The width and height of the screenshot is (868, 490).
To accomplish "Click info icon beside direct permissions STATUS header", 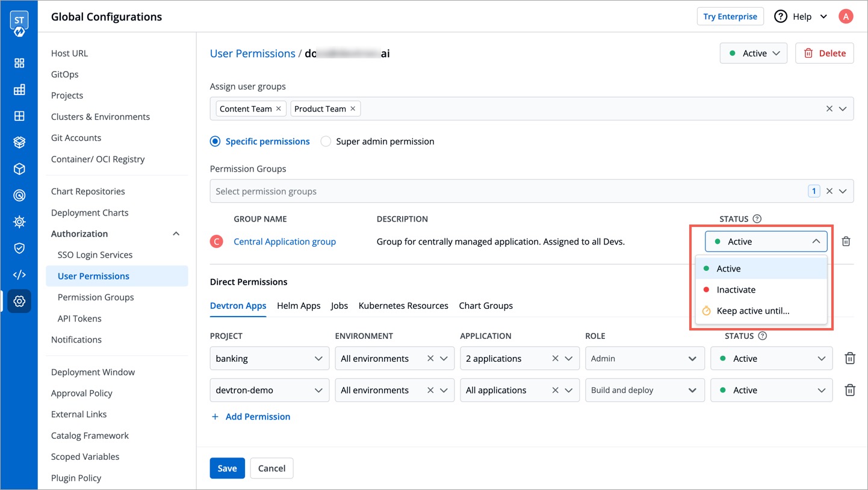I will pos(763,336).
